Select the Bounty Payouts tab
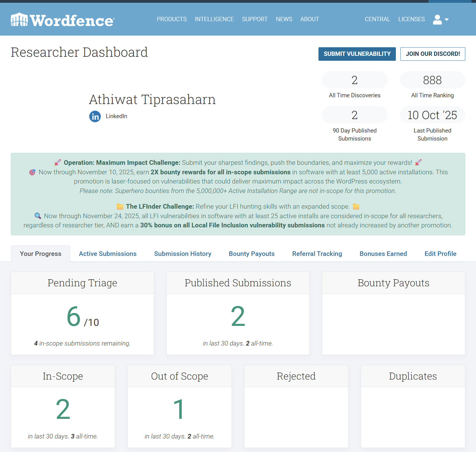The image size is (476, 452). (252, 254)
